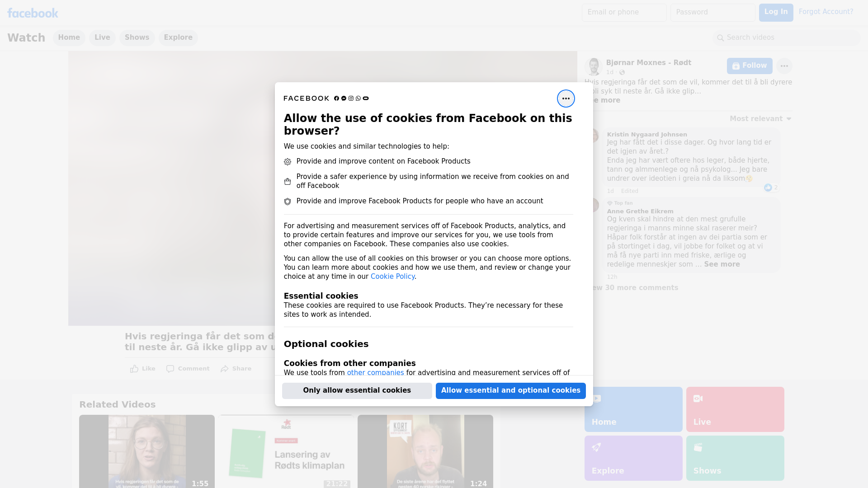This screenshot has width=868, height=488.
Task: Open the other companies link
Action: point(375,373)
